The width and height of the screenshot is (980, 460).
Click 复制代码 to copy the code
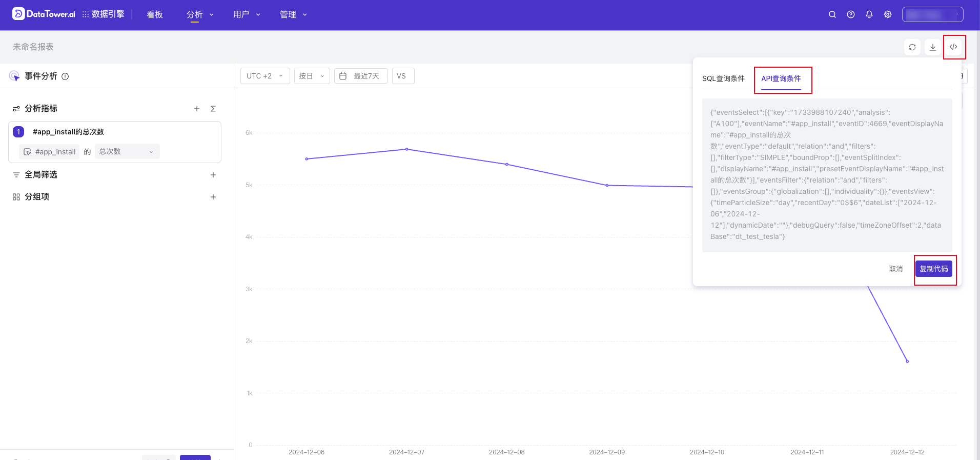[934, 269]
